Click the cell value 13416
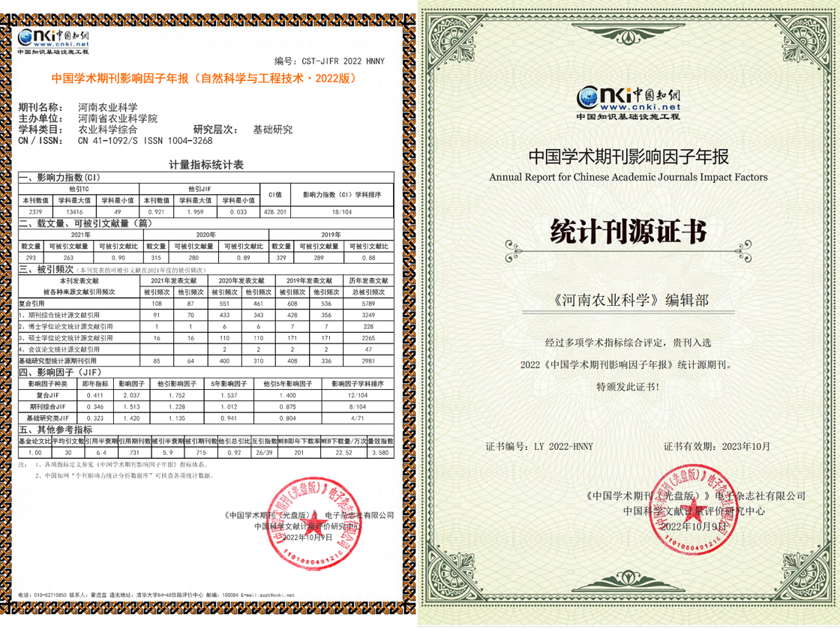This screenshot has height=629, width=840. pos(74,212)
